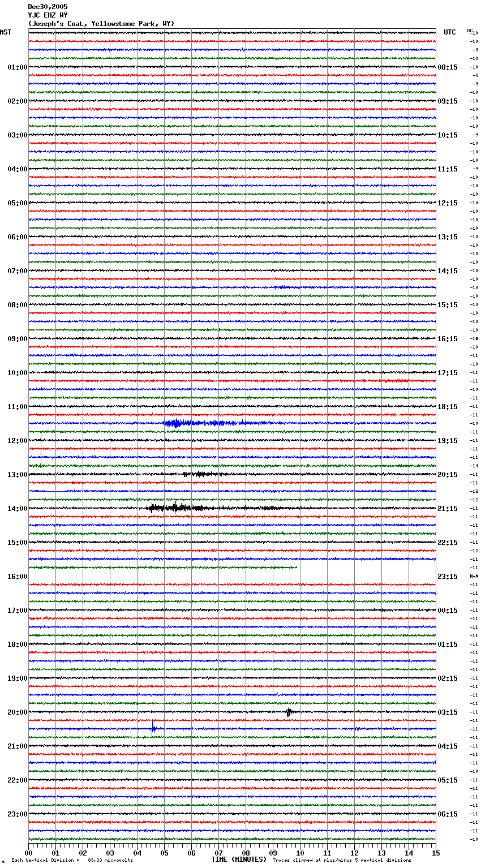Click the 'Traces clipped at plus/minus 5 vertical divisions' note
Screen dimensions: 481x868
coord(342,861)
